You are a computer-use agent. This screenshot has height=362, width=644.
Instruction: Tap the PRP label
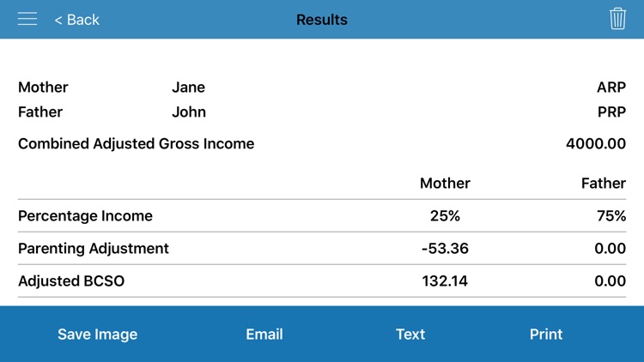pos(611,112)
